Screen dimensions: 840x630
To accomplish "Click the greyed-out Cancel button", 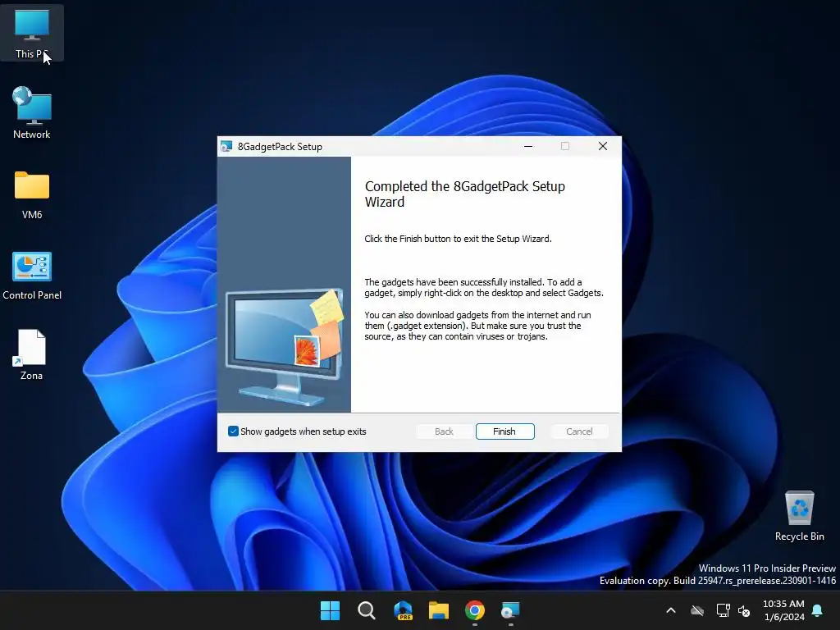I will pyautogui.click(x=579, y=431).
